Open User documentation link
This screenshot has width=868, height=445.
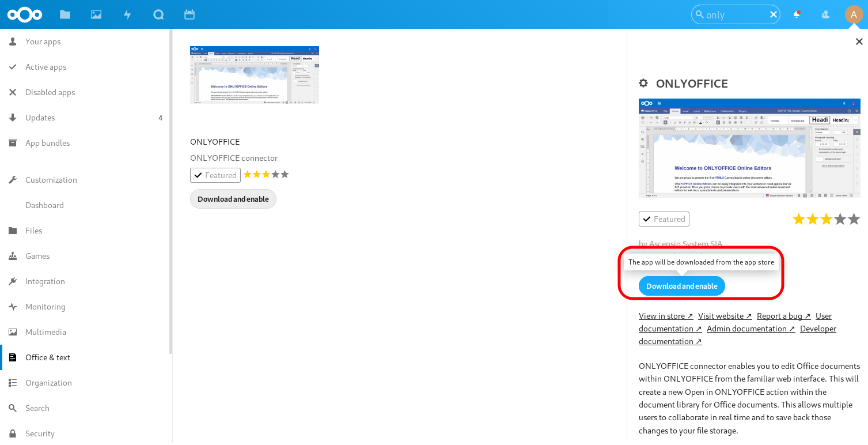click(670, 329)
